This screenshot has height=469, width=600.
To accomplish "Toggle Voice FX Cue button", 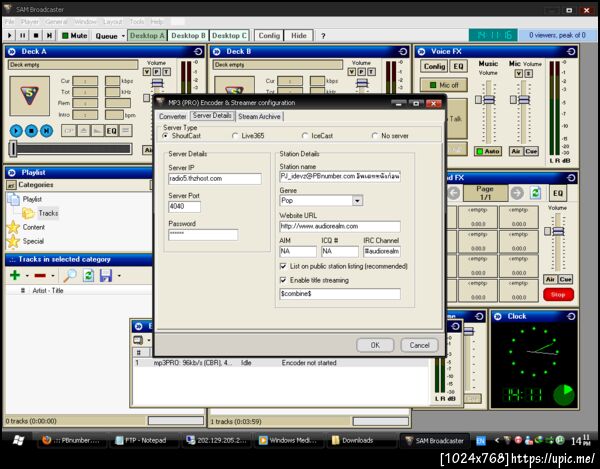I will 531,151.
